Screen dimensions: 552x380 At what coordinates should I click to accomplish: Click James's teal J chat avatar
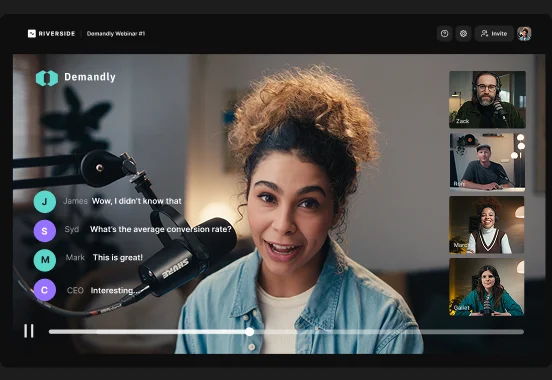45,201
